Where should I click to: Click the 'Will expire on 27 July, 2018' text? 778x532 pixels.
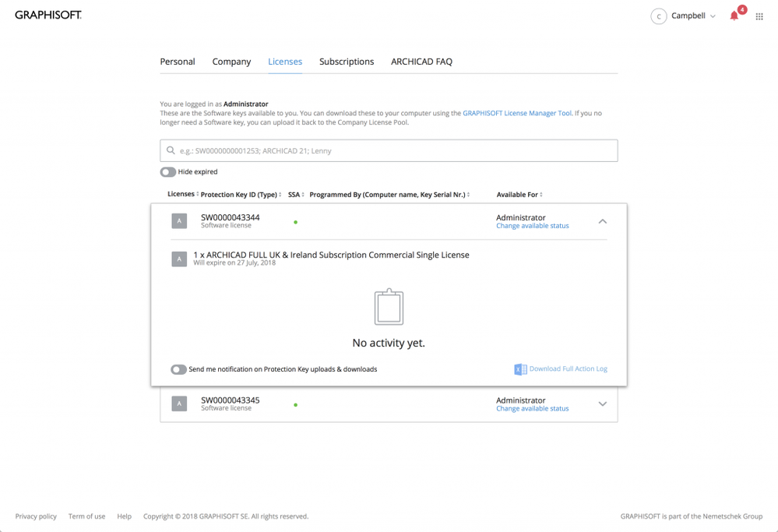pos(234,263)
